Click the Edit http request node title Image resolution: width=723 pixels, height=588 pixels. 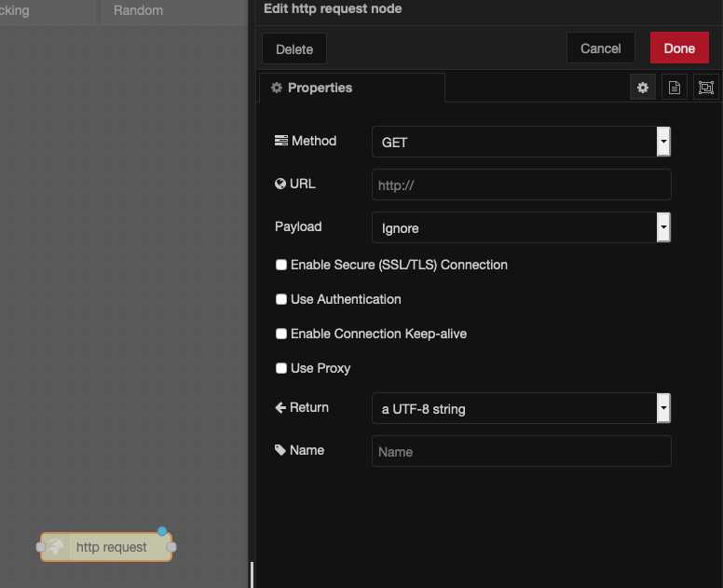pos(333,8)
